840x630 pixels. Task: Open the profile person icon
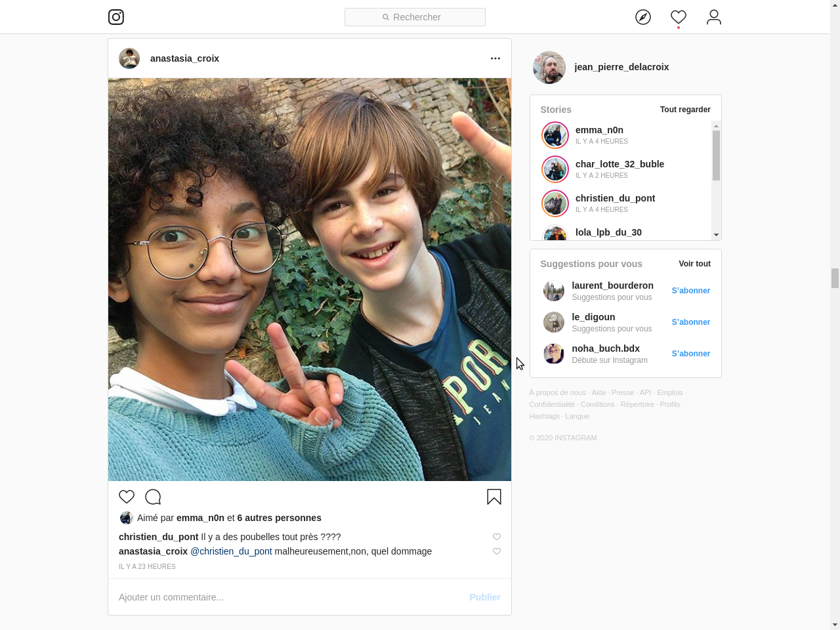[x=714, y=17]
